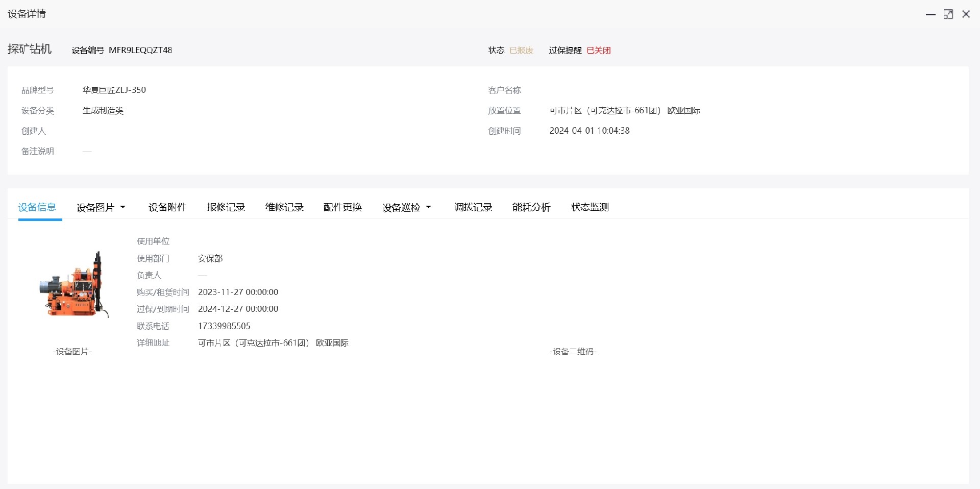Switch to the 报修记录 tab

(x=226, y=207)
